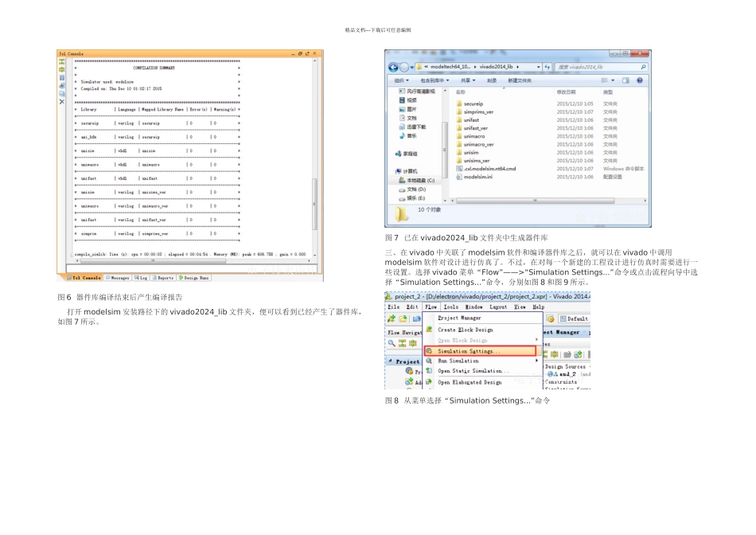Open the address bar history dropdown
The height and width of the screenshot is (535, 756).
click(x=538, y=67)
